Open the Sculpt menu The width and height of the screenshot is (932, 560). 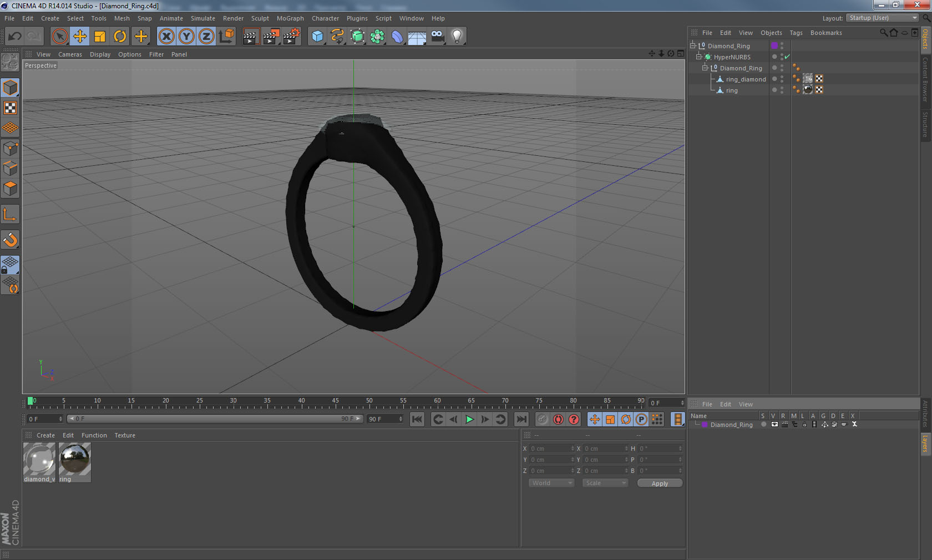point(260,18)
